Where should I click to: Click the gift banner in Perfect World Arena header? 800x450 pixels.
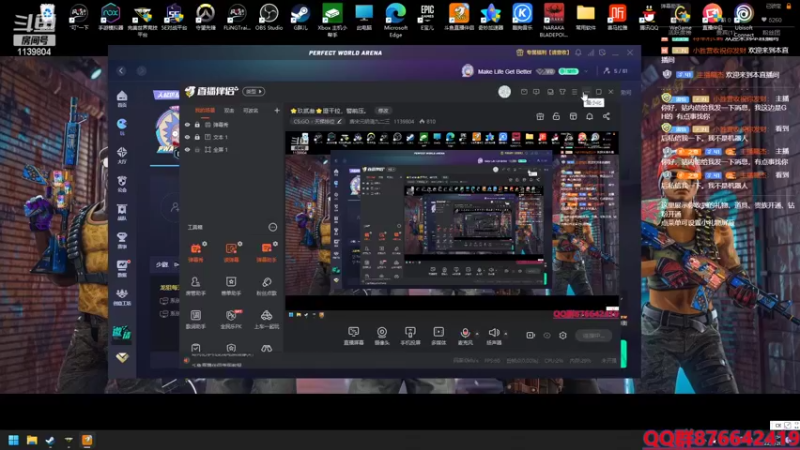(x=542, y=53)
